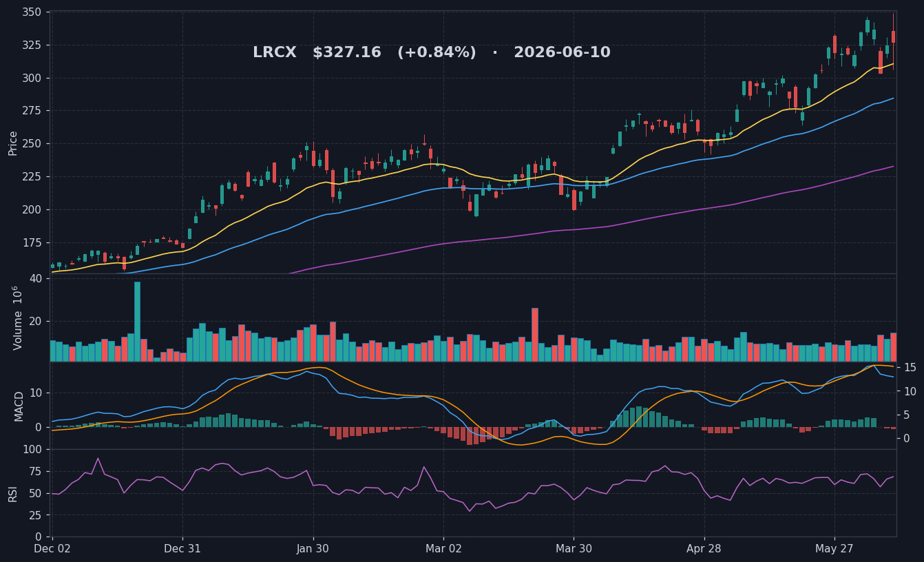Click the Mar 02 date label
Screen dimensions: 924x562
(443, 549)
